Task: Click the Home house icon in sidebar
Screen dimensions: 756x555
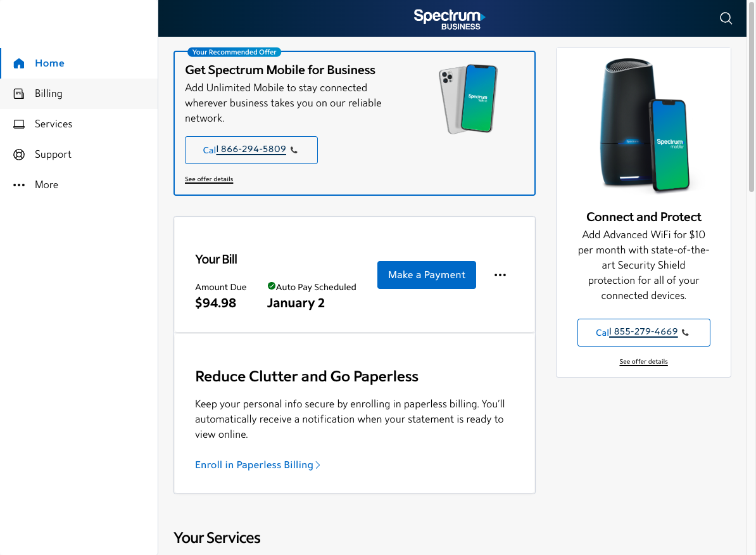Action: click(19, 63)
